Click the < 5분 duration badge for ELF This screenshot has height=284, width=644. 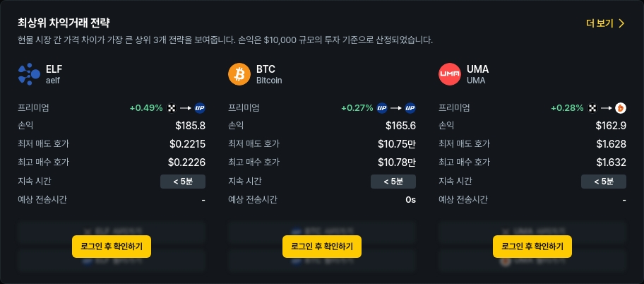click(x=182, y=182)
